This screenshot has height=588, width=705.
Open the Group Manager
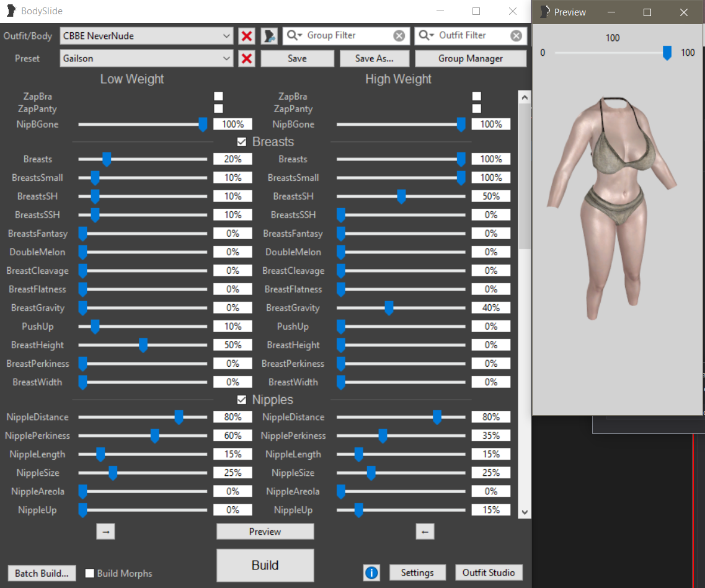pos(470,58)
